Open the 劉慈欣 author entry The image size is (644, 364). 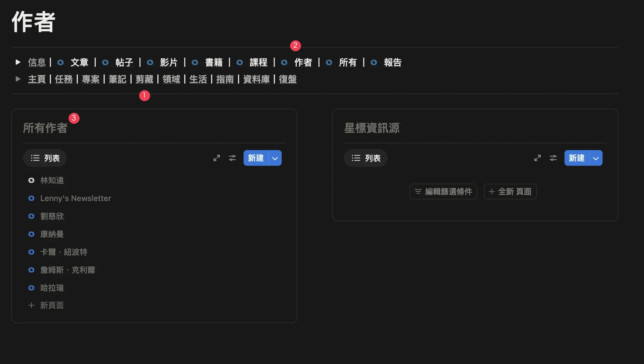click(52, 216)
